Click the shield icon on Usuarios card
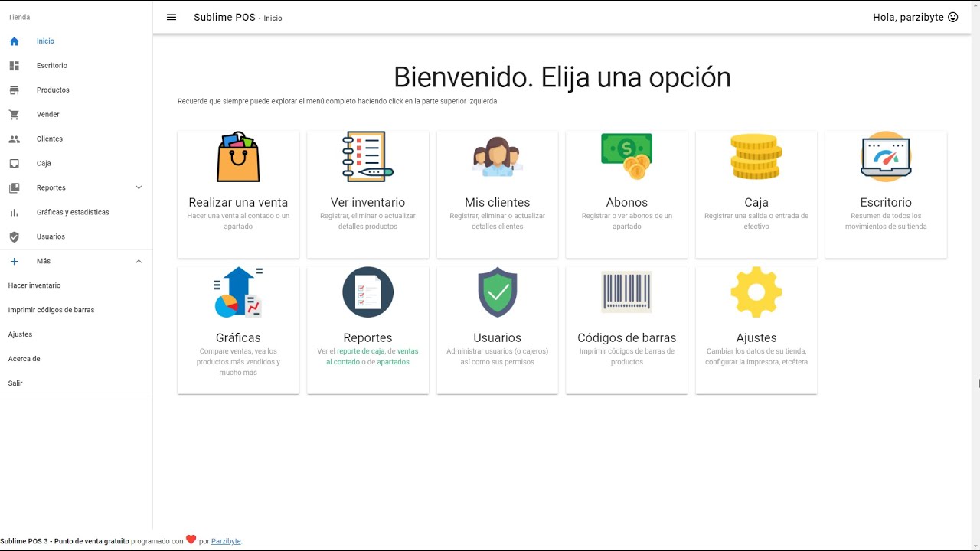 click(x=497, y=292)
